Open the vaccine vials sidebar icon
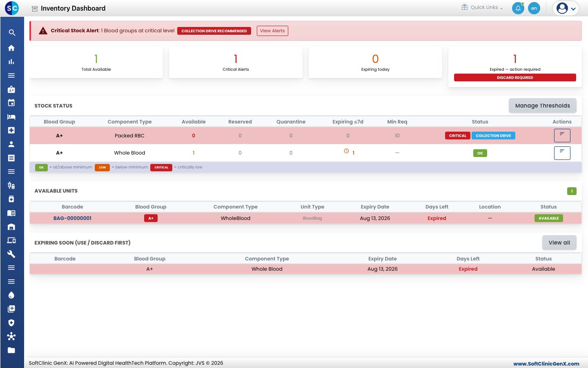Image resolution: width=588 pixels, height=368 pixels. click(x=11, y=185)
